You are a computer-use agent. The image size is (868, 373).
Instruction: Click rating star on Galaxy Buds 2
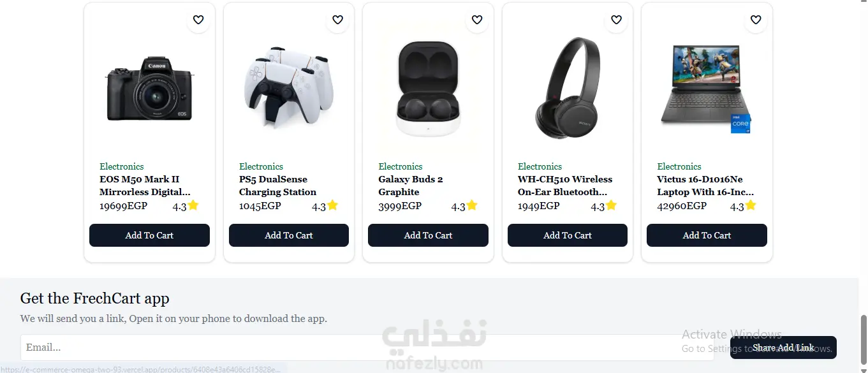pos(472,205)
